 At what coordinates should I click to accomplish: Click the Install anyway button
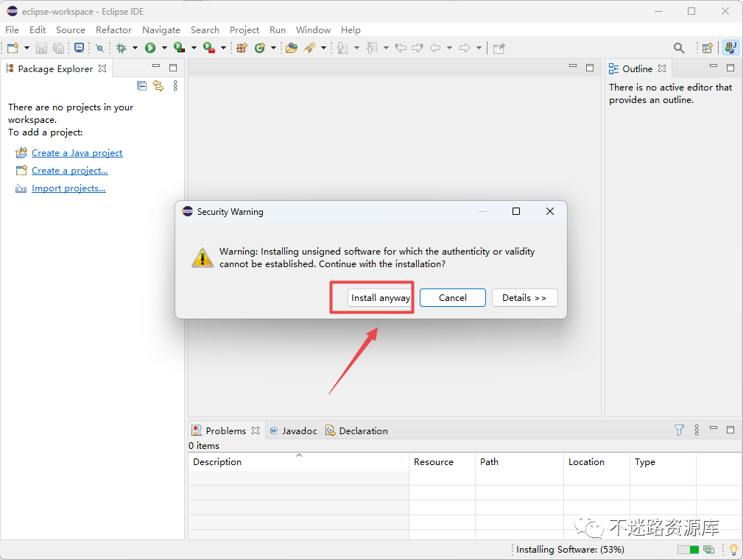pyautogui.click(x=379, y=298)
